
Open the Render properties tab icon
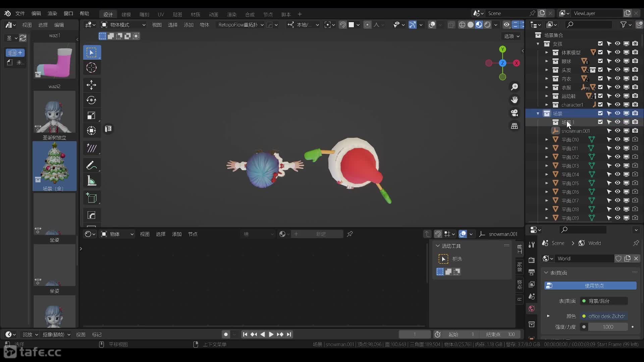coord(532,260)
